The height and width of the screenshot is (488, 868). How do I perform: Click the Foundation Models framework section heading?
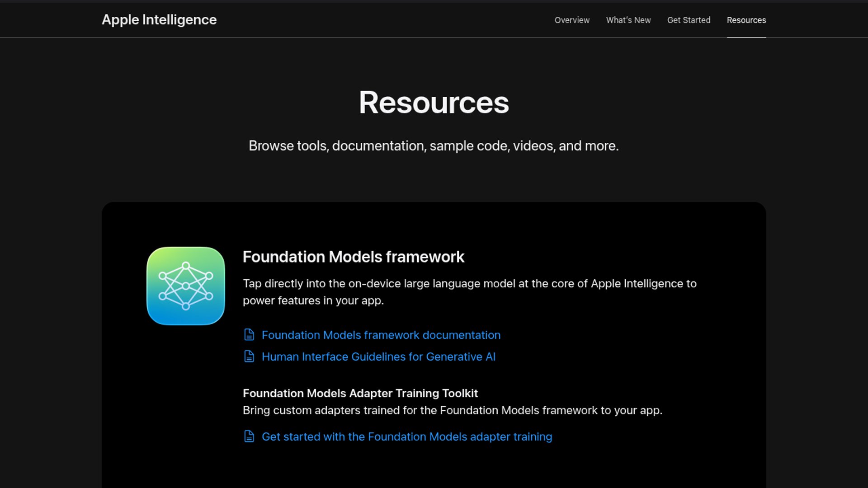(x=353, y=257)
